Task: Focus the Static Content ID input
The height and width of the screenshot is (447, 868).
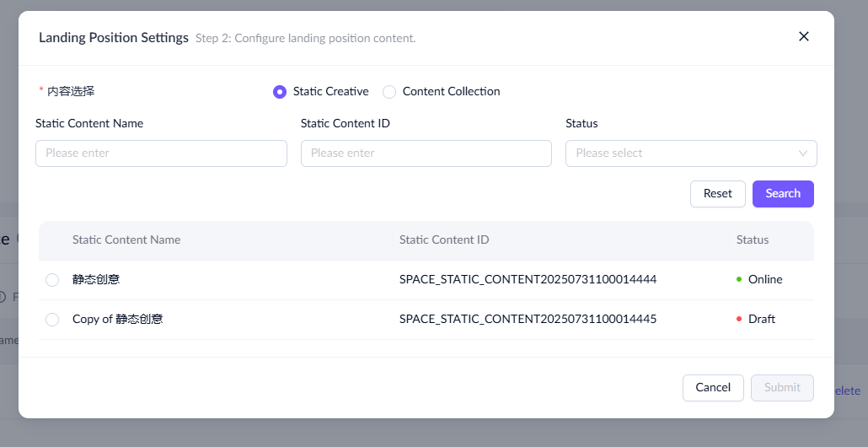Action: click(x=426, y=153)
